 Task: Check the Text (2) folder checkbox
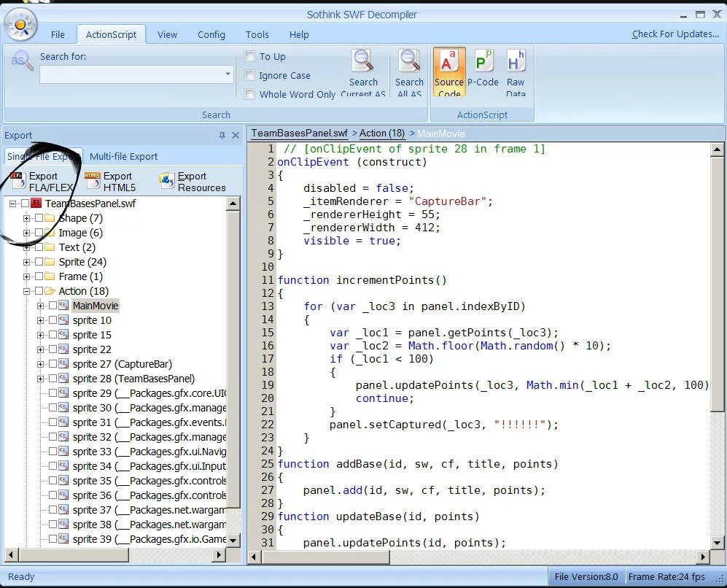(x=39, y=247)
